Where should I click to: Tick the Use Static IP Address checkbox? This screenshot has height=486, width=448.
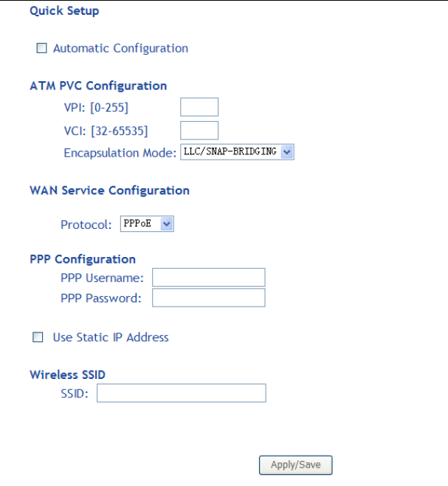click(x=38, y=338)
